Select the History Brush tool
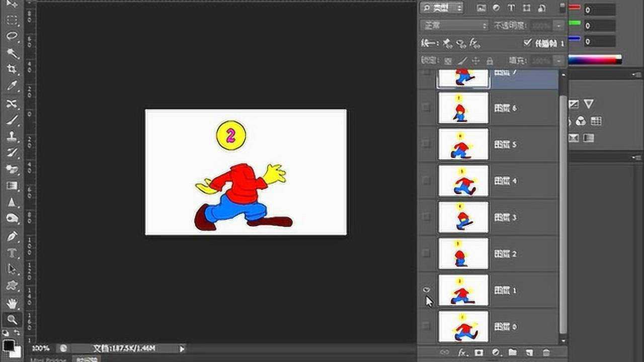Viewport: 644px width, 362px height. click(12, 153)
